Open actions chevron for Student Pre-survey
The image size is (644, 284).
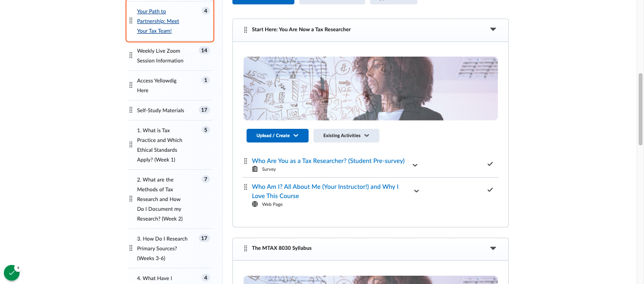pyautogui.click(x=415, y=165)
